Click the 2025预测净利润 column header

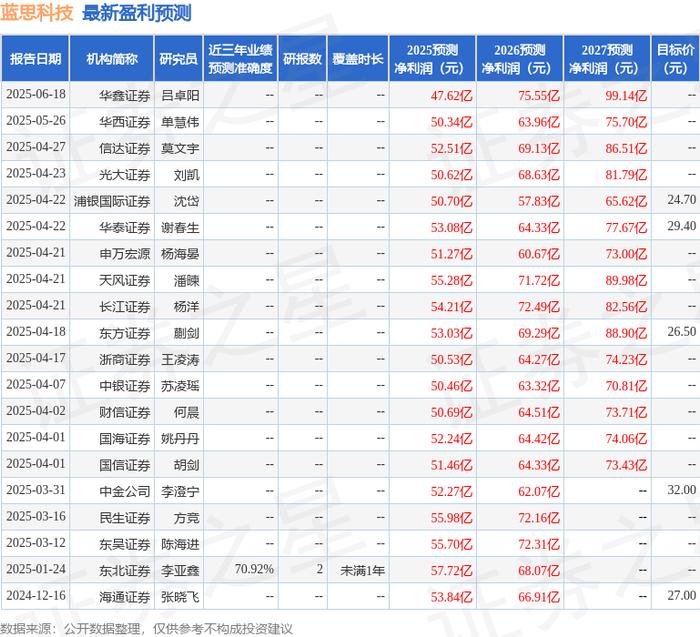[x=432, y=59]
